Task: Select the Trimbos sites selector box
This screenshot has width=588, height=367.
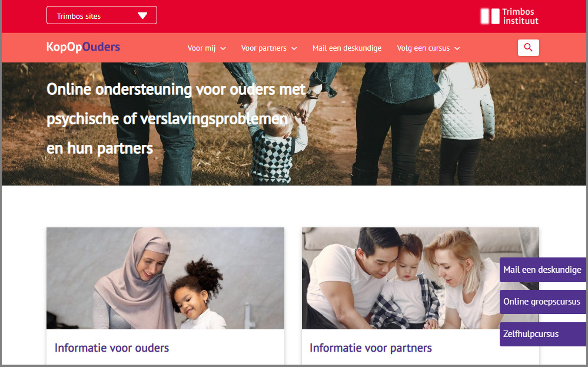Action: [102, 15]
